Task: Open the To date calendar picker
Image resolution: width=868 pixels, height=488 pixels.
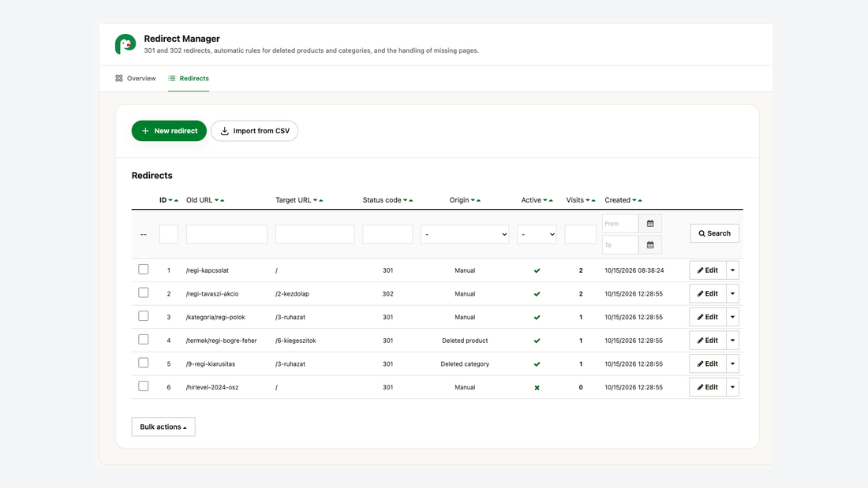Action: pyautogui.click(x=650, y=244)
